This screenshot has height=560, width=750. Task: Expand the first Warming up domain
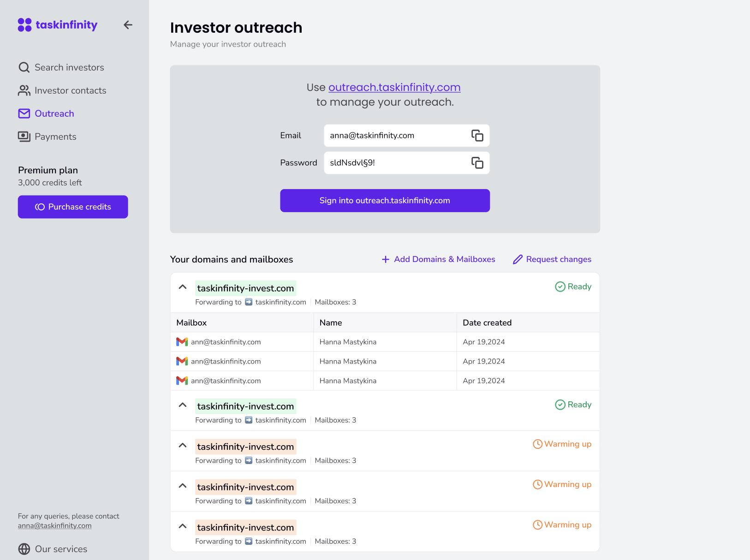[x=183, y=446]
